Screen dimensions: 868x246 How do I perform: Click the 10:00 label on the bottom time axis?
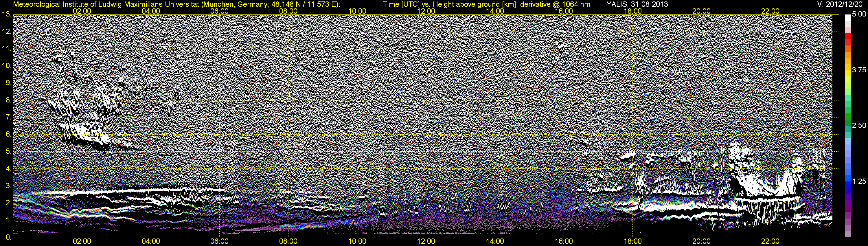357,241
